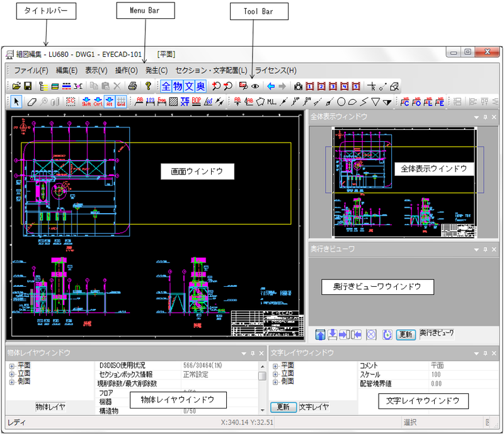Click the 更新 button in 奥行きビューワ
Image resolution: width=504 pixels, height=435 pixels.
(x=407, y=334)
